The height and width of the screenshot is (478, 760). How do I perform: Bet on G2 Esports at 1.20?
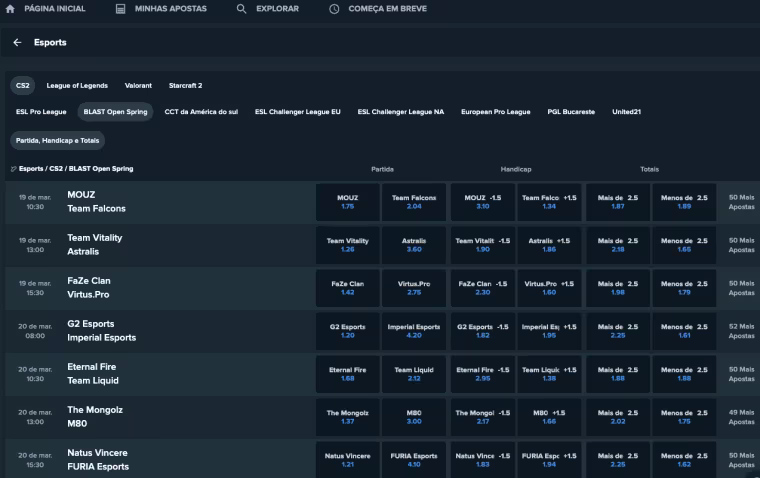tap(348, 331)
